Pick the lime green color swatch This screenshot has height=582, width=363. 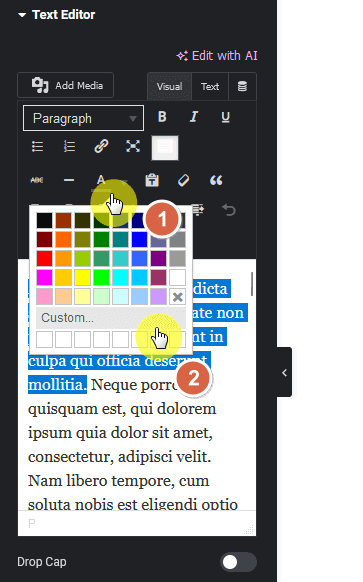(101, 277)
